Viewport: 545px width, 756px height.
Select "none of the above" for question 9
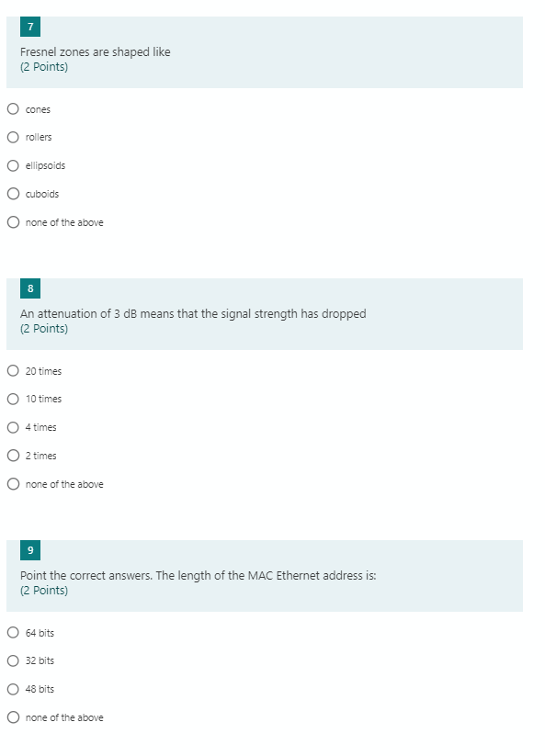[12, 717]
